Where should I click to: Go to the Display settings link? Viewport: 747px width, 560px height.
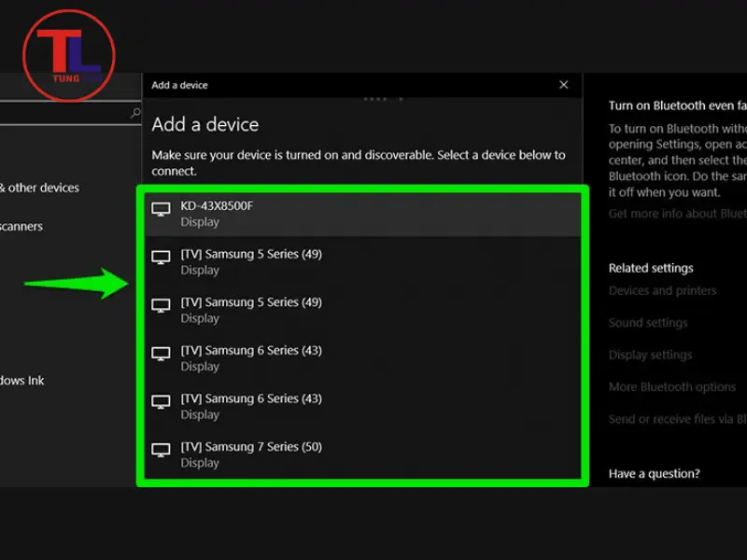650,355
